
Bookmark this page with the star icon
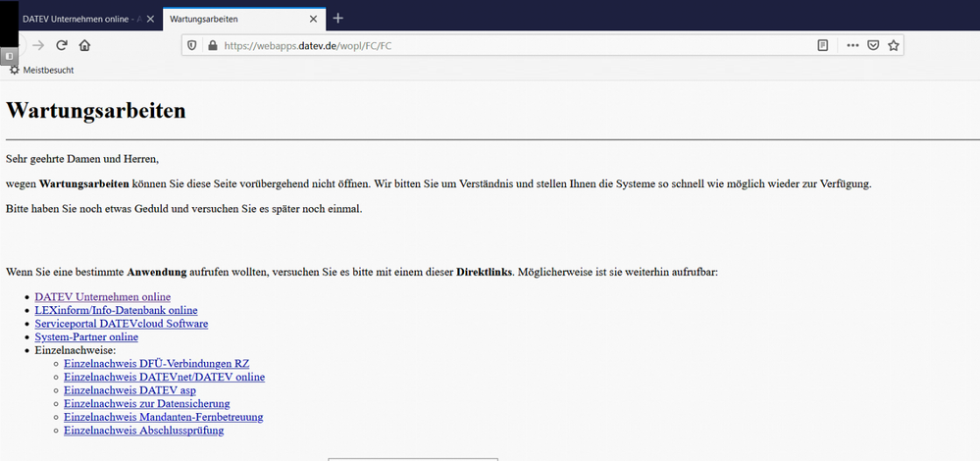tap(893, 45)
